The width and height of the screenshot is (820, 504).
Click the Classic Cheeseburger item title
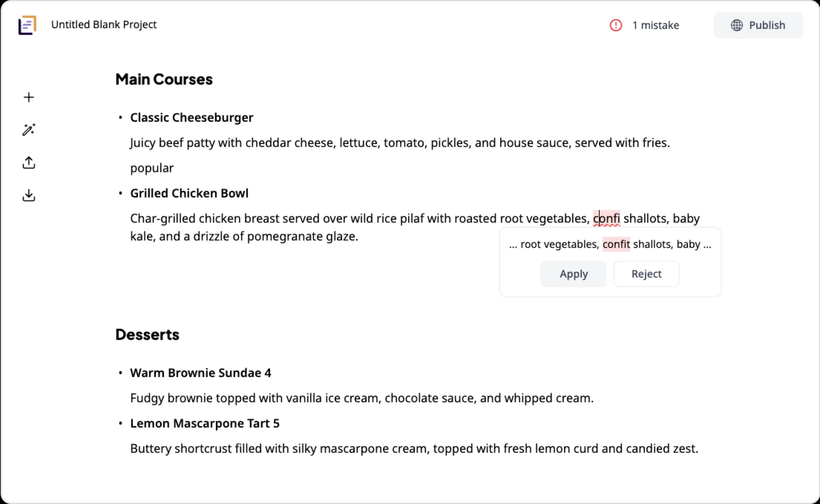(x=192, y=118)
